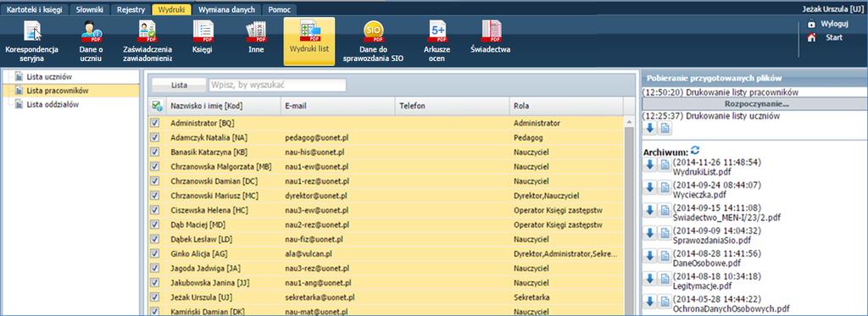Screen dimensions: 868x316
Task: Uncheck Ginko Alicja [AG] checkbox
Action: pos(155,254)
